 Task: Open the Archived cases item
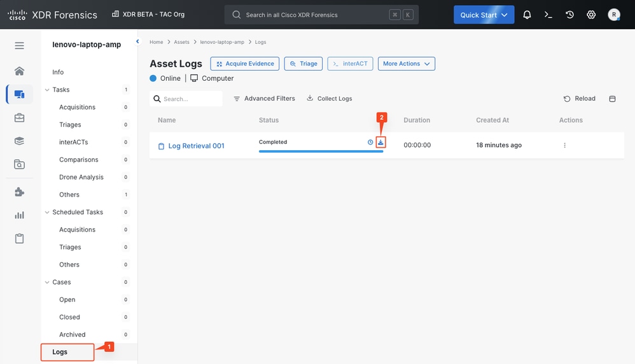pyautogui.click(x=72, y=335)
